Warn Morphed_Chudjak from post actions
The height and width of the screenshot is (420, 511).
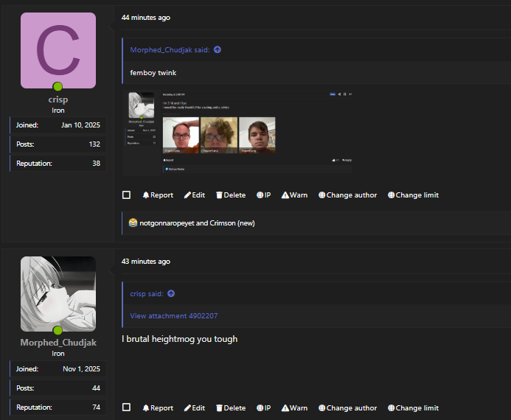click(295, 408)
